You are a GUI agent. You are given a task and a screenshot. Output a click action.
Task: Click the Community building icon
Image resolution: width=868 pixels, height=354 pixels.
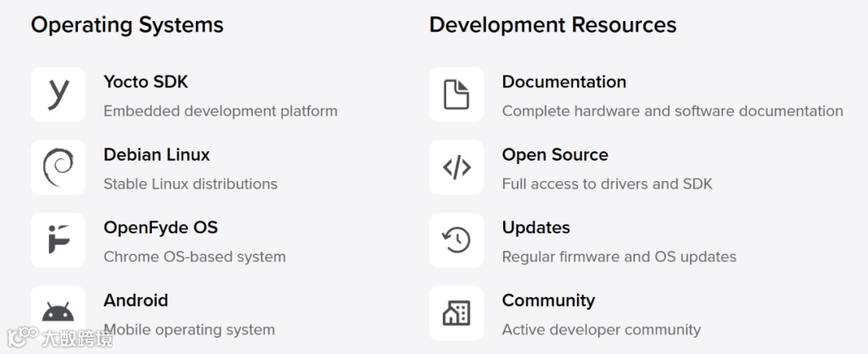point(457,313)
